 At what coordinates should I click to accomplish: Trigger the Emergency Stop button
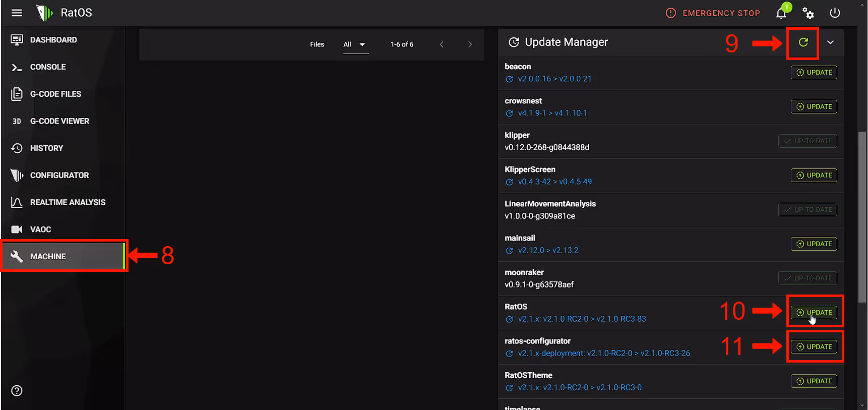(x=713, y=13)
